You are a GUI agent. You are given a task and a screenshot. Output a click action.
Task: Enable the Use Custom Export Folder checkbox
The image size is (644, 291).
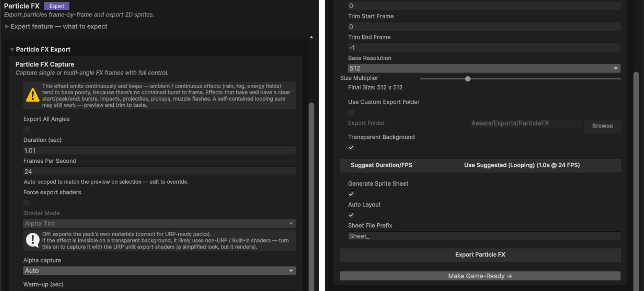click(x=351, y=112)
